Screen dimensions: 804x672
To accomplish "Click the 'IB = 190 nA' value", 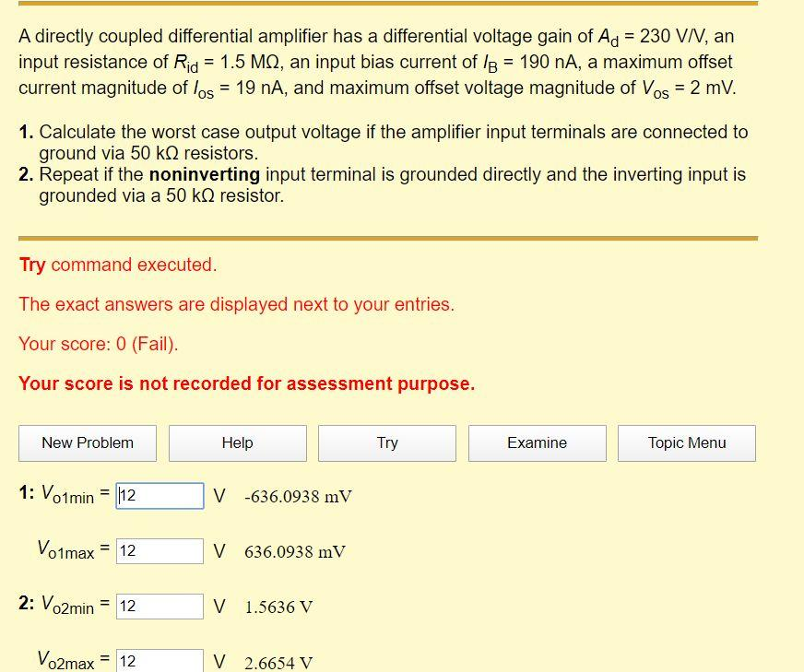I will pyautogui.click(x=530, y=63).
